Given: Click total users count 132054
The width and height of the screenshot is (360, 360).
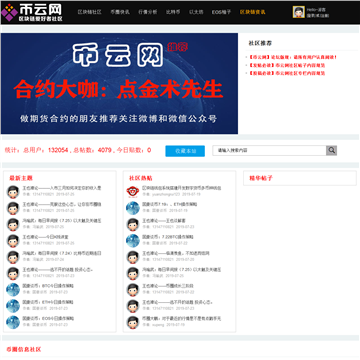Looking at the screenshot, I should pyautogui.click(x=58, y=150).
